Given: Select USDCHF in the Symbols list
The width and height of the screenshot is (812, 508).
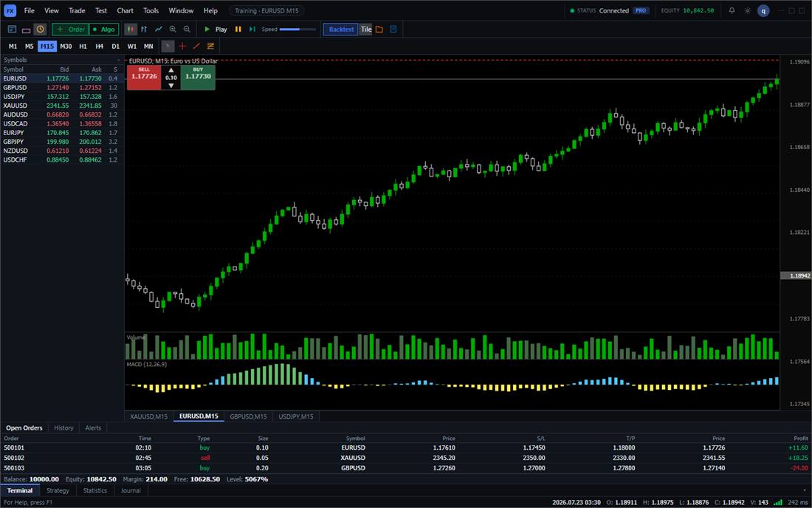Looking at the screenshot, I should tap(61, 159).
